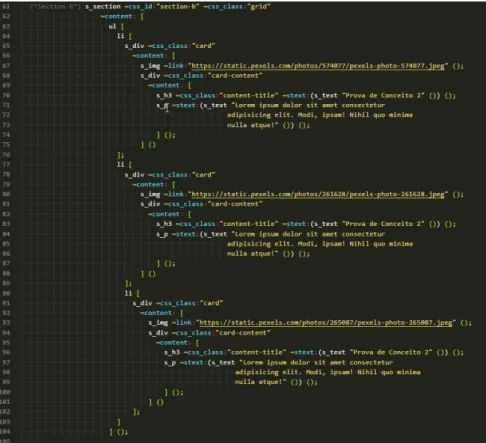
Task: Click "Prova de Conceito 2" on line 70
Action: click(383, 95)
